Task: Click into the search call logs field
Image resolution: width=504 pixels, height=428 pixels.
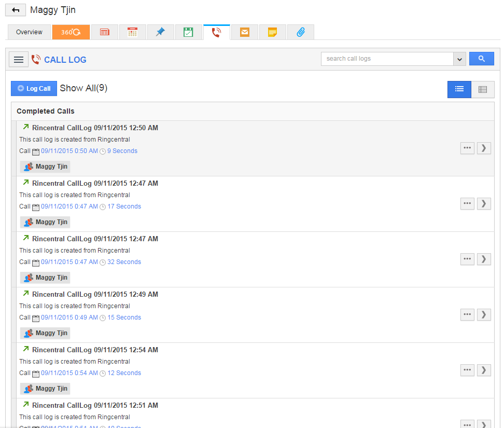Action: point(387,59)
